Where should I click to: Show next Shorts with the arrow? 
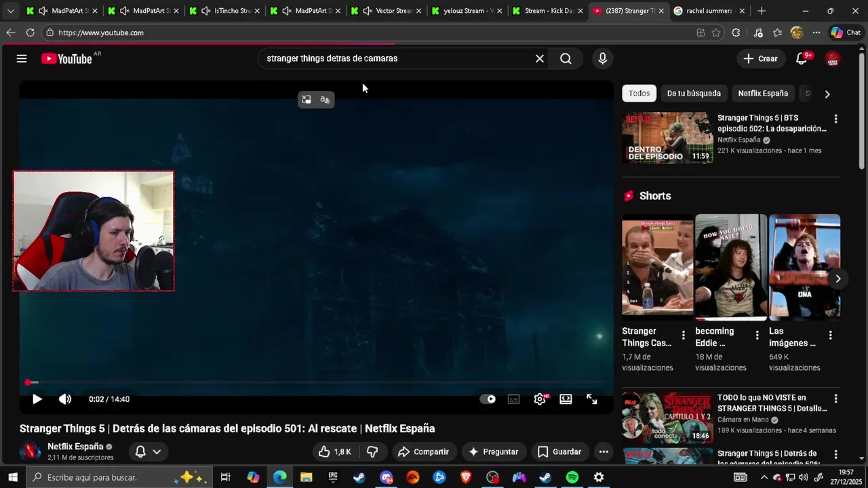(838, 279)
